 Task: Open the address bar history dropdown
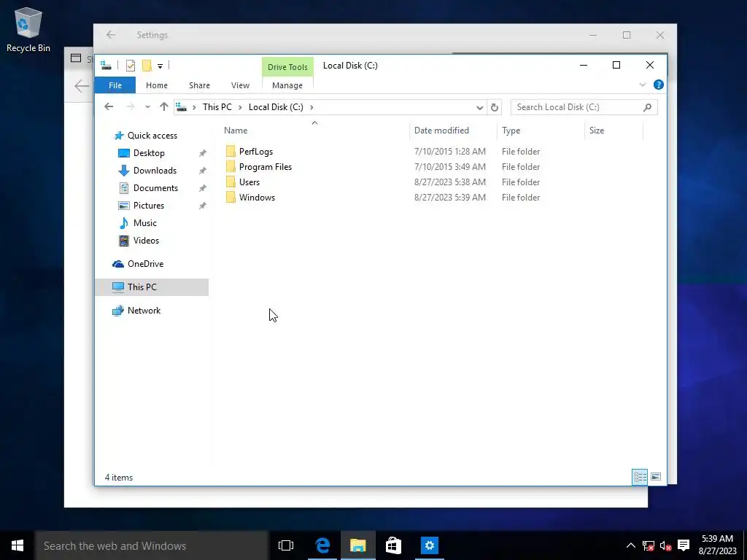[480, 108]
